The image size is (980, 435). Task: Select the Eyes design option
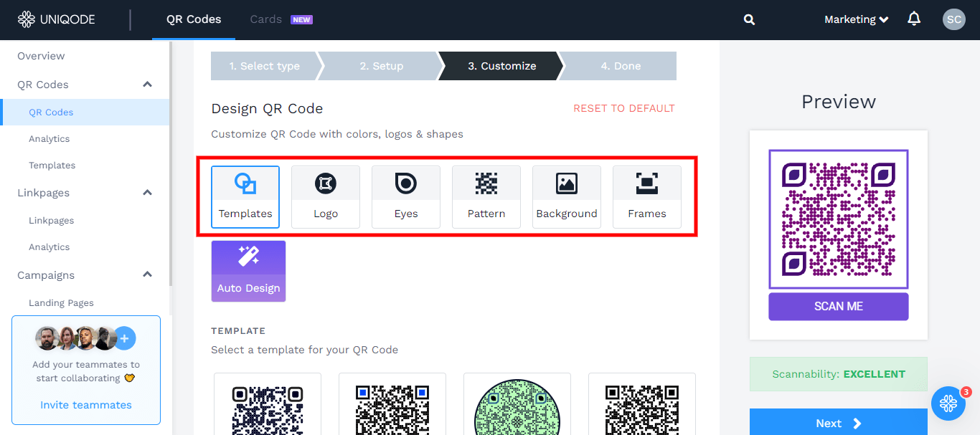pos(406,196)
